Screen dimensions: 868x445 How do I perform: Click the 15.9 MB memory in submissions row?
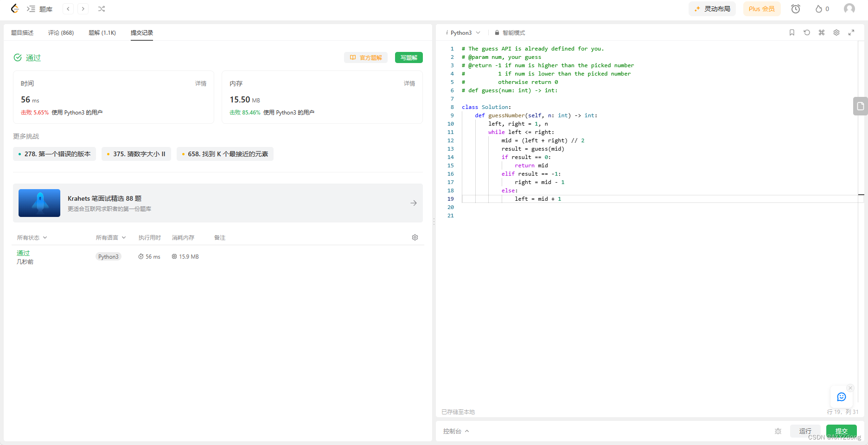tap(185, 257)
